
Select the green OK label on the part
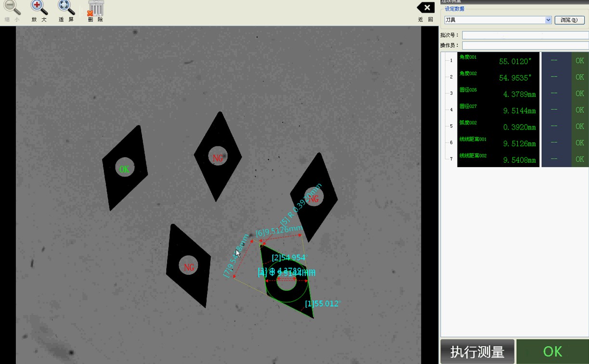pyautogui.click(x=124, y=169)
